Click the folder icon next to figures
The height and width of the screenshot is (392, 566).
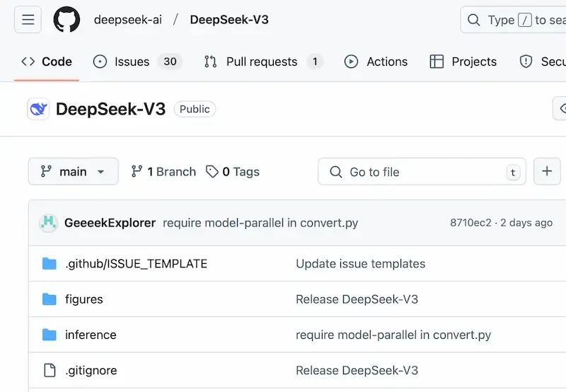pos(49,299)
